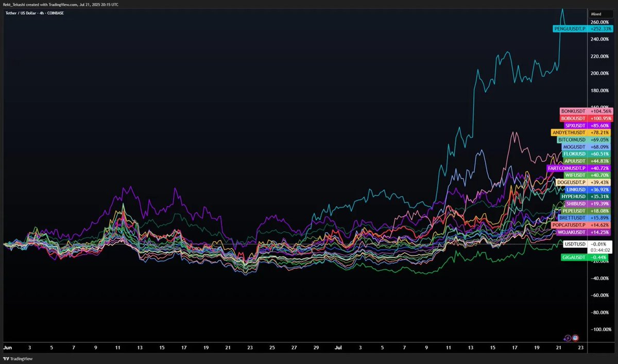Select the HYPEHUSD price label
Image resolution: width=618 pixels, height=364 pixels.
(574, 197)
